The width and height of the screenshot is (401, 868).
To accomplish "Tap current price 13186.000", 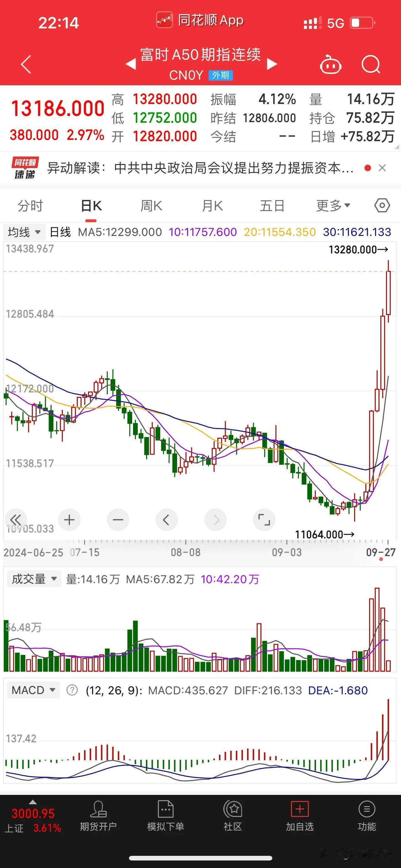I will (58, 108).
